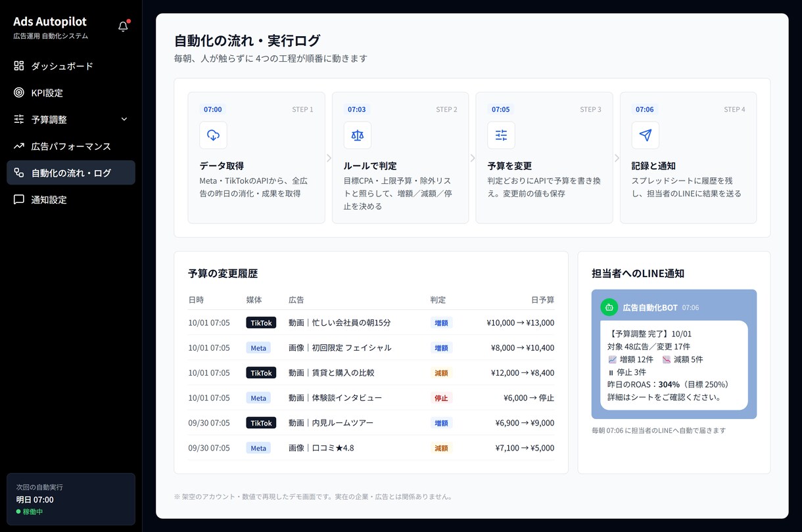Viewport: 802px width, 532px height.
Task: Expand the 予算調整 chevron
Action: click(124, 120)
